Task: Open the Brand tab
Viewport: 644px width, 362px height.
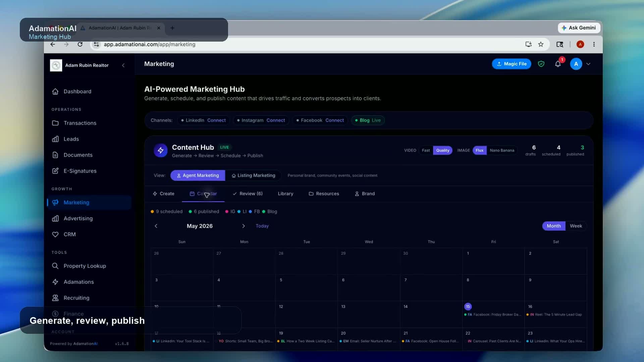Action: pyautogui.click(x=365, y=194)
